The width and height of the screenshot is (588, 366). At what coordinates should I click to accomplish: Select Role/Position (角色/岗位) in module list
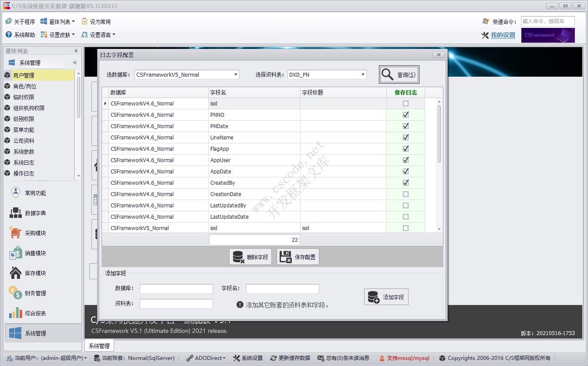(25, 86)
